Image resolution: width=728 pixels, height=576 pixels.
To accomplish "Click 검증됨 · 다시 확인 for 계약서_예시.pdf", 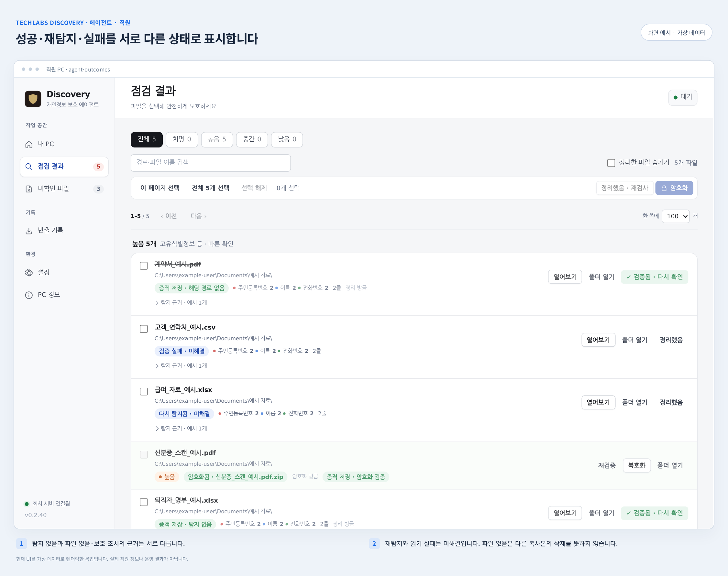I will coord(655,277).
